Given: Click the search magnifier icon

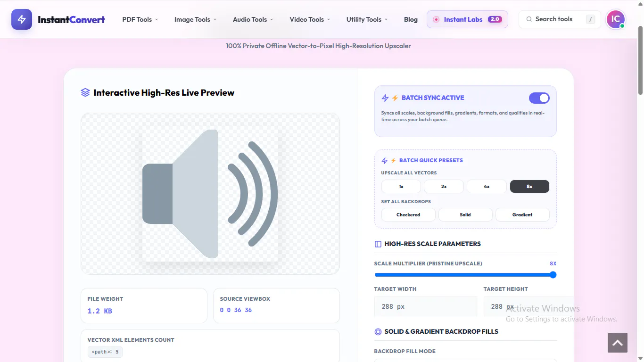Looking at the screenshot, I should click(x=529, y=19).
